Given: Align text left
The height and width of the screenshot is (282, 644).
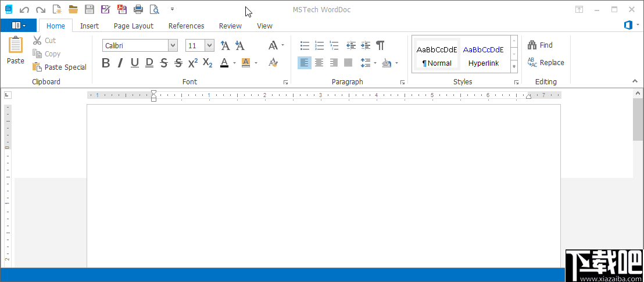Looking at the screenshot, I should click(x=305, y=63).
